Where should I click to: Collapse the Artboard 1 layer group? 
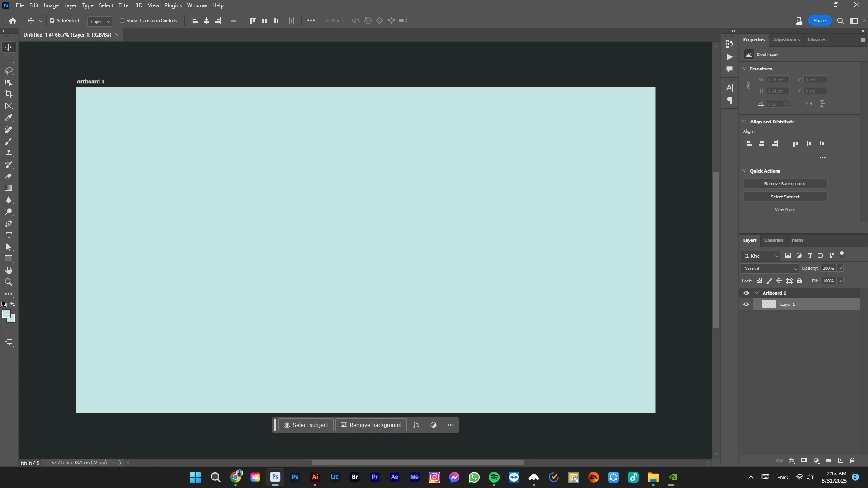756,293
